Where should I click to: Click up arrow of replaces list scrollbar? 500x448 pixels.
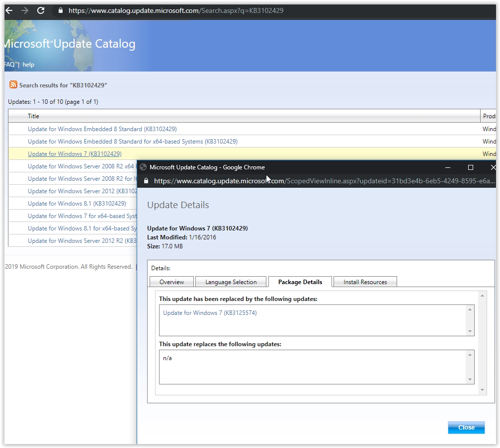pos(470,355)
